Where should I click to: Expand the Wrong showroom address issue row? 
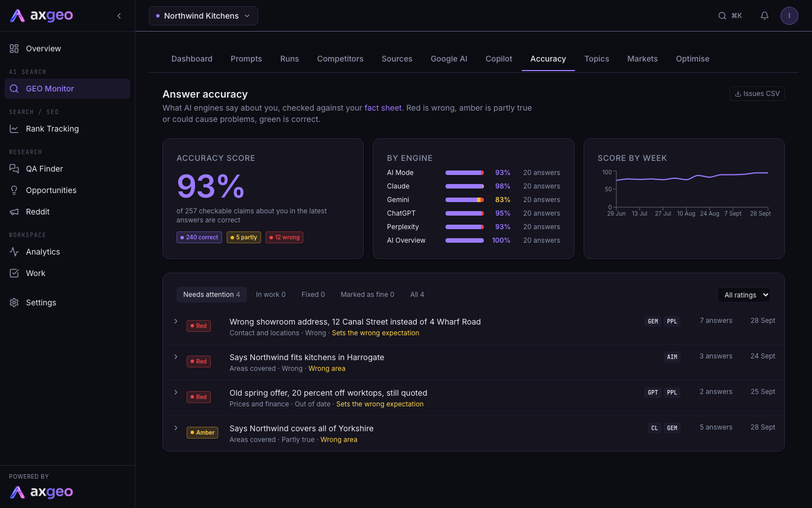[176, 321]
